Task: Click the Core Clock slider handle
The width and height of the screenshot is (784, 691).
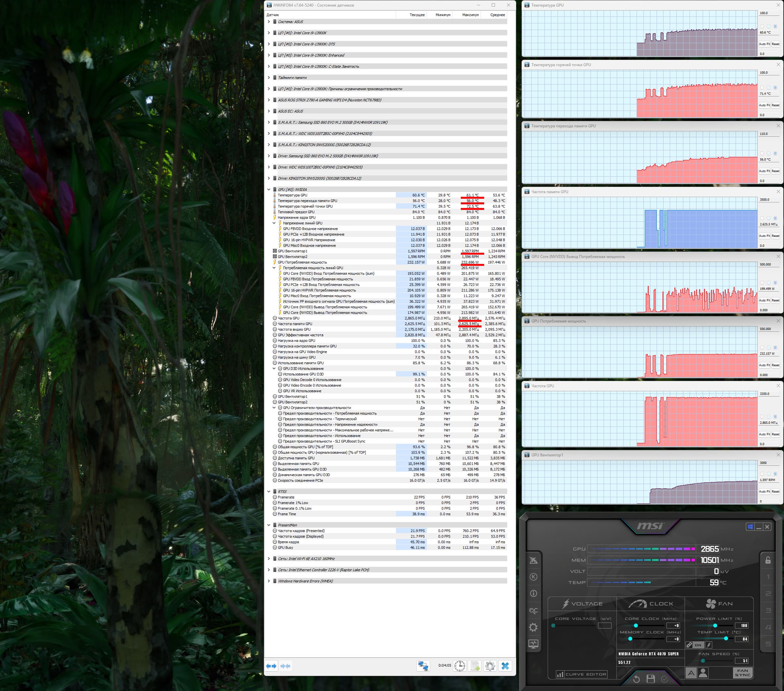Action: (636, 626)
